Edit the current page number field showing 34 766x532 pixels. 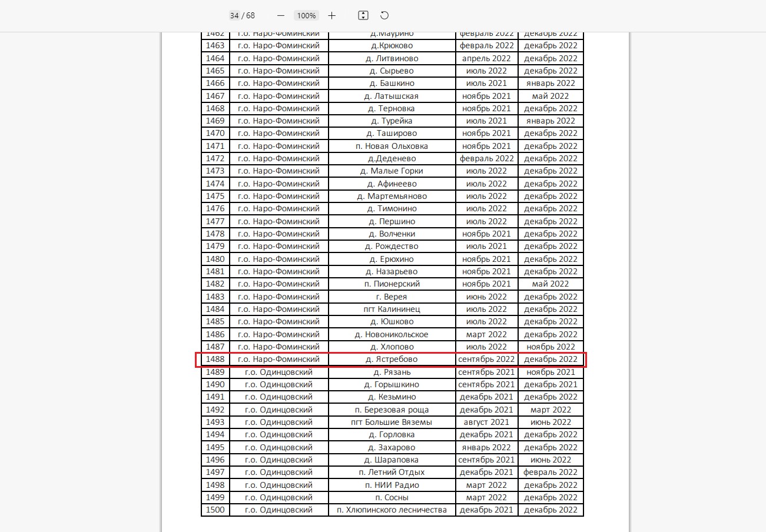pyautogui.click(x=234, y=15)
